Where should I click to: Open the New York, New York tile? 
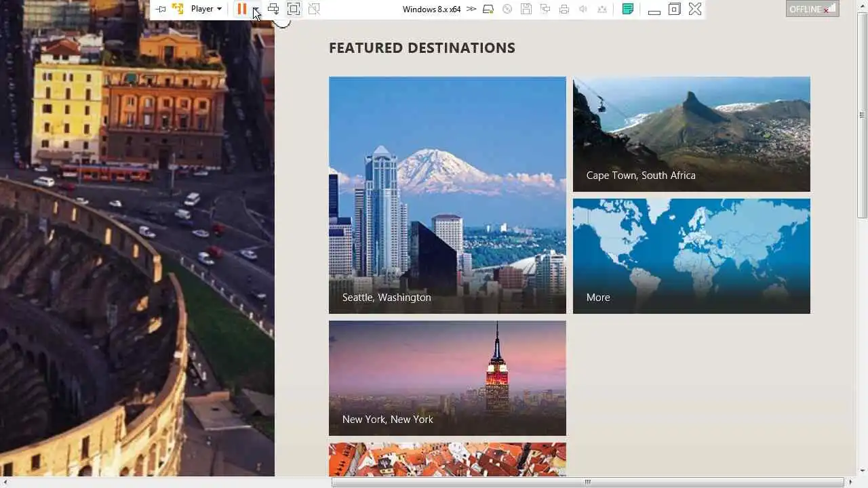[448, 378]
